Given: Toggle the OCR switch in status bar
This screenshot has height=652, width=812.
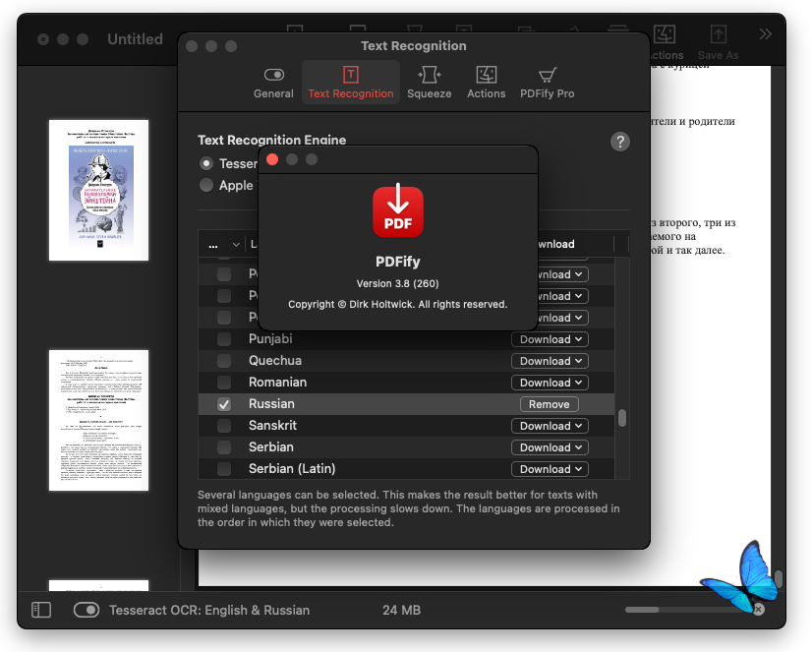Looking at the screenshot, I should pos(87,610).
